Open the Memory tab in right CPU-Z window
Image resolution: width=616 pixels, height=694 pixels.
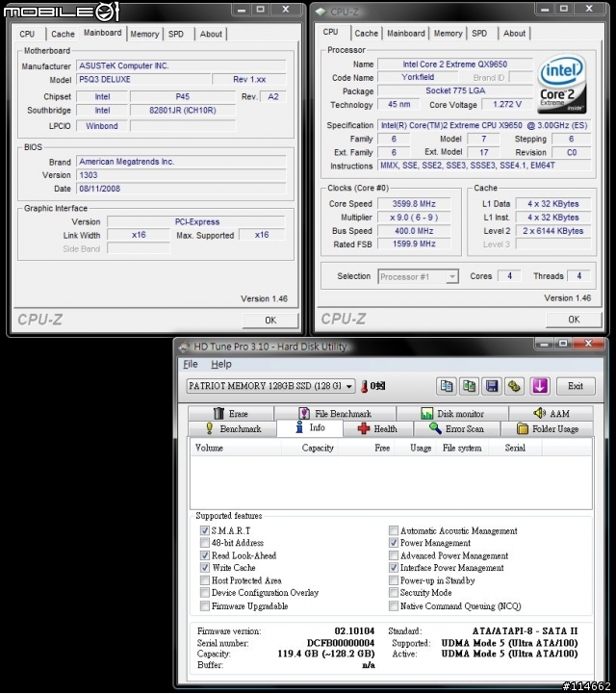point(448,33)
